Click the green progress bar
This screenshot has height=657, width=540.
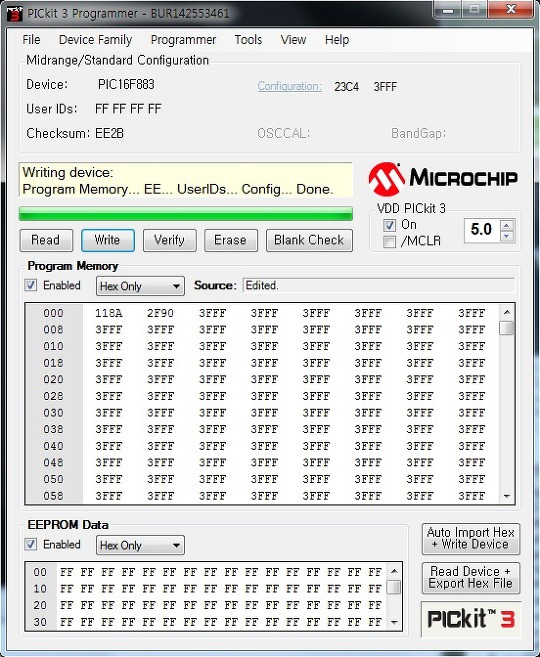pyautogui.click(x=186, y=213)
